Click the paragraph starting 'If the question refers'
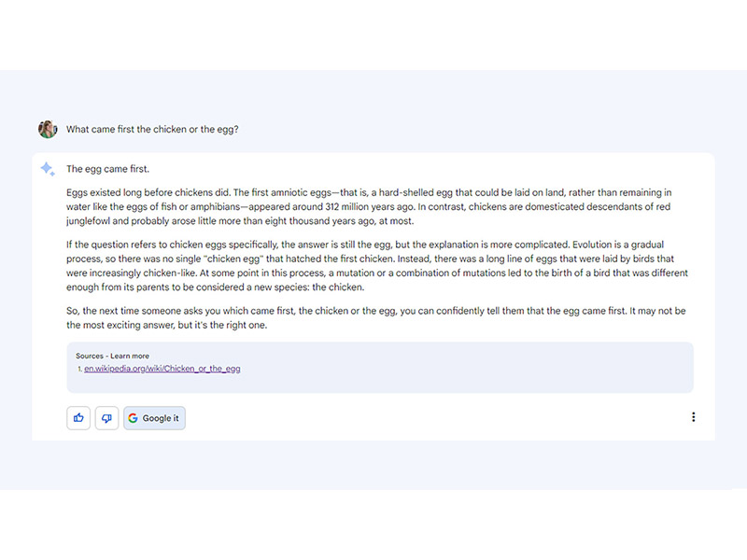This screenshot has width=747, height=560. [x=377, y=266]
